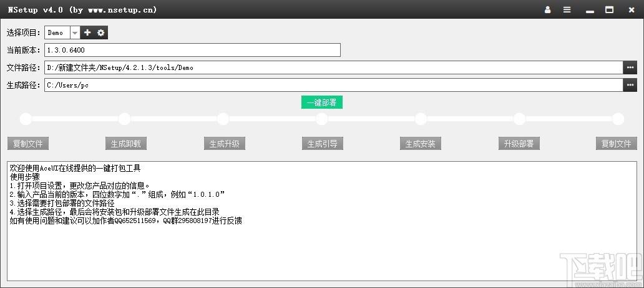Click progress node above 生成卸载
The width and height of the screenshot is (644, 288).
(x=124, y=119)
